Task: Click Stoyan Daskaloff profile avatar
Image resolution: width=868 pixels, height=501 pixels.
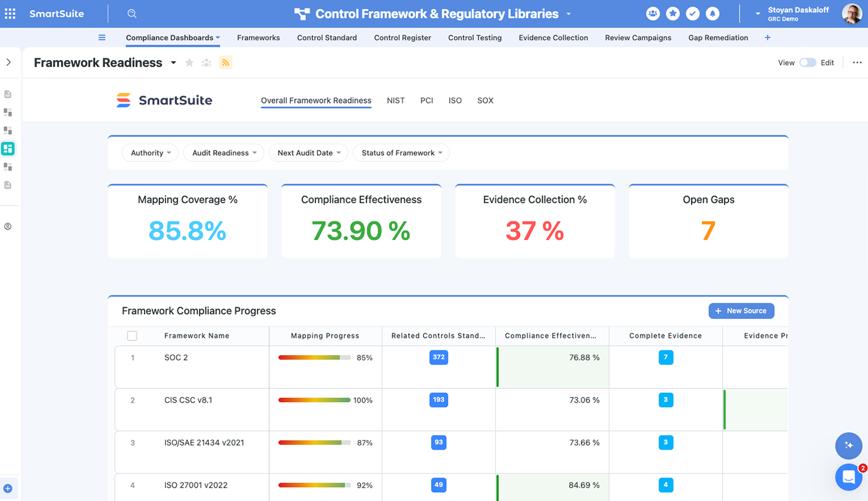Action: (852, 13)
